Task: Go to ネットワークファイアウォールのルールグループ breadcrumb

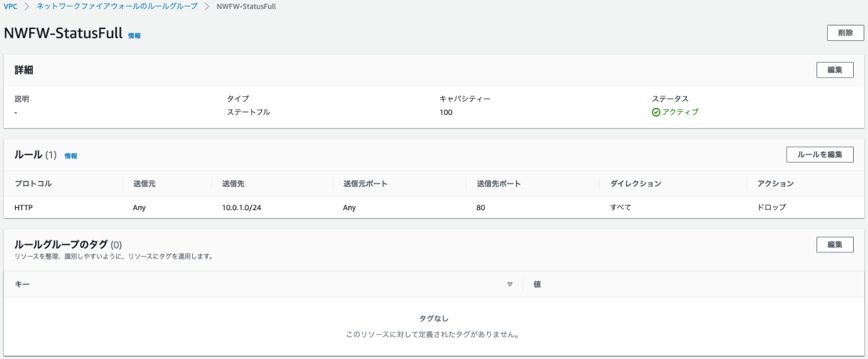Action: pos(117,6)
